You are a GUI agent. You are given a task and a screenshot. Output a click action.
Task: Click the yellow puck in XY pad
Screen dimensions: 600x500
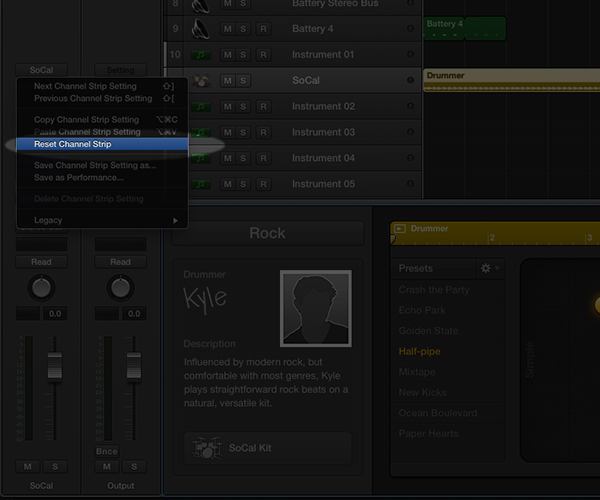(x=597, y=305)
